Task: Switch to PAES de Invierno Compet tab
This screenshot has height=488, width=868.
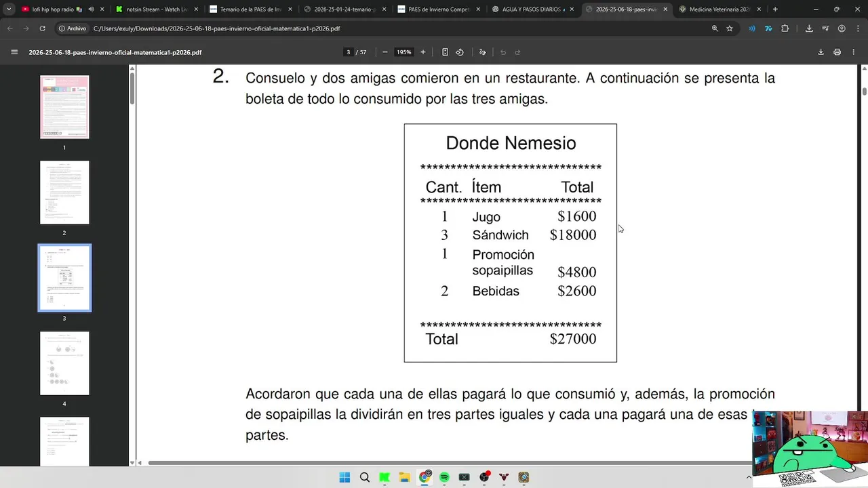Action: click(x=437, y=9)
